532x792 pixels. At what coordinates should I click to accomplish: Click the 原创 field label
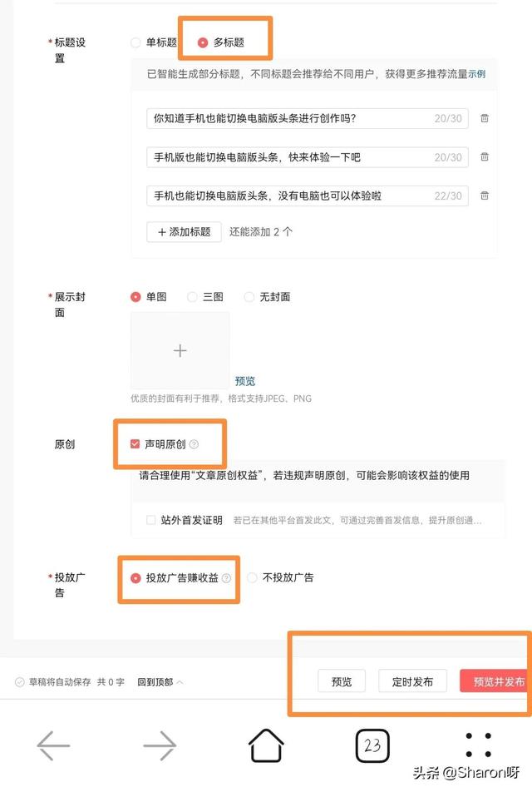click(65, 444)
